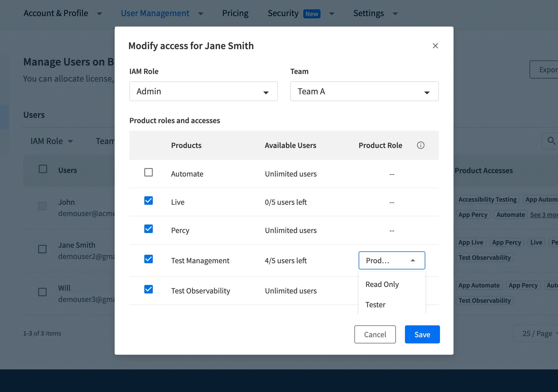Open the Pricing menu item
This screenshot has width=558, height=392.
click(235, 13)
